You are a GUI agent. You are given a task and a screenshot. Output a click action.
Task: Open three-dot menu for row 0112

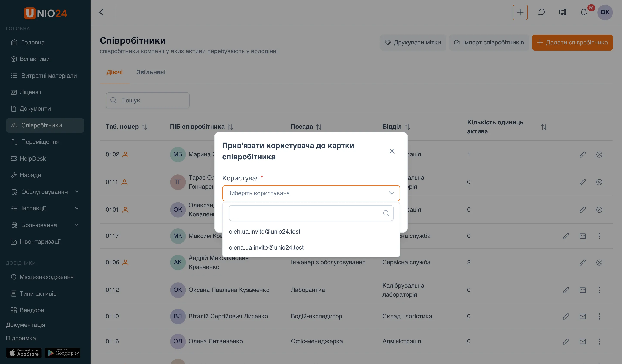pyautogui.click(x=599, y=290)
